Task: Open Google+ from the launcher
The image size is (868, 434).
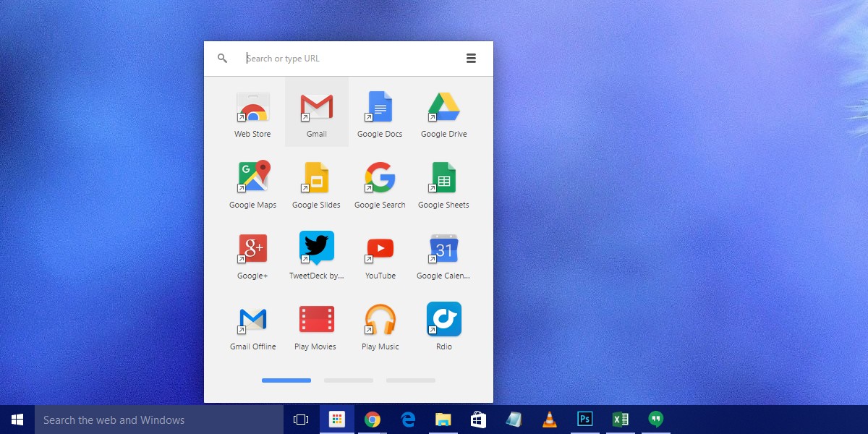Action: tap(252, 249)
